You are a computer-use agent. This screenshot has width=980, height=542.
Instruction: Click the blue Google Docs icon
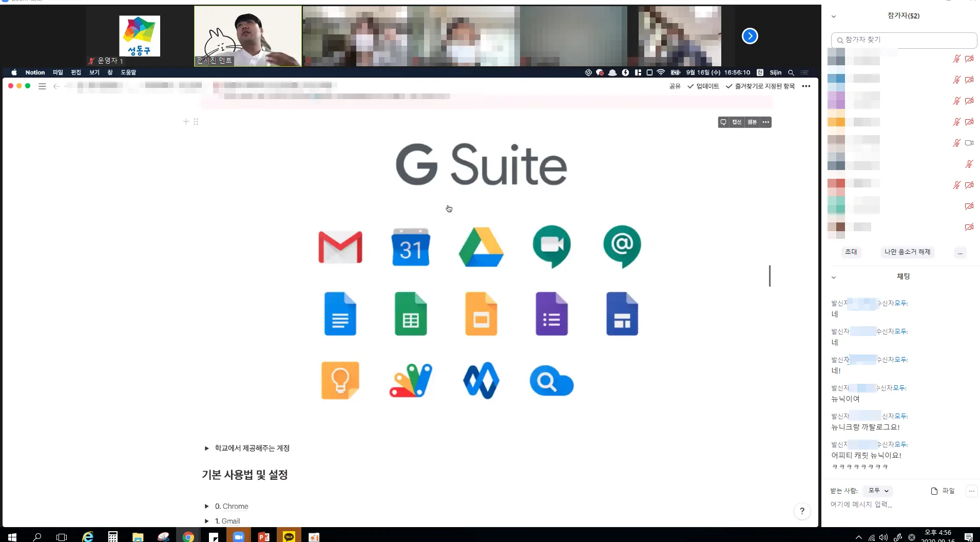click(x=340, y=314)
